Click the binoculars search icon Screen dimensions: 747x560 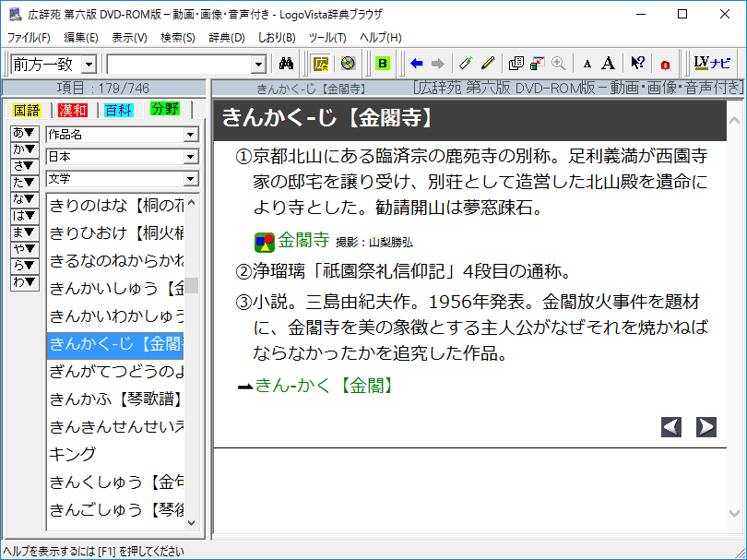[286, 64]
